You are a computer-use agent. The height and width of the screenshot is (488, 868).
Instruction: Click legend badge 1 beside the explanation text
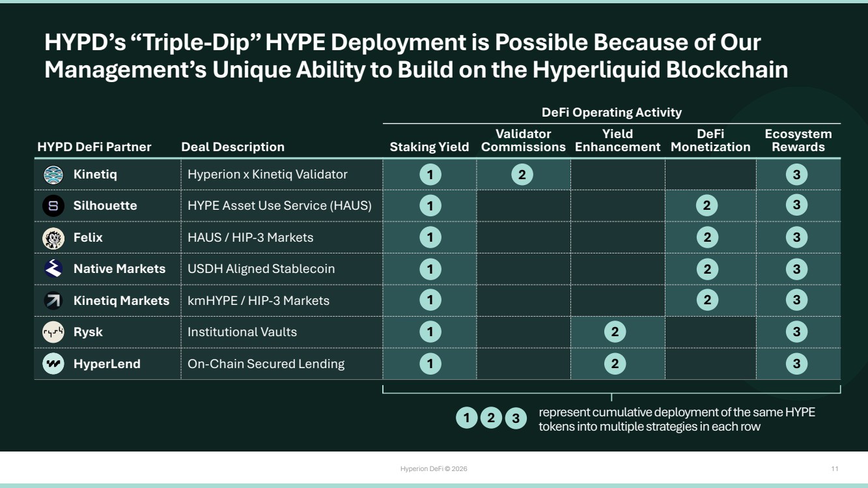[x=466, y=418]
